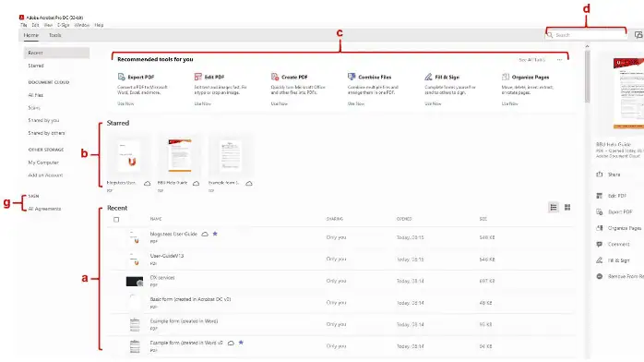Select Recent in the left sidebar

click(x=56, y=53)
